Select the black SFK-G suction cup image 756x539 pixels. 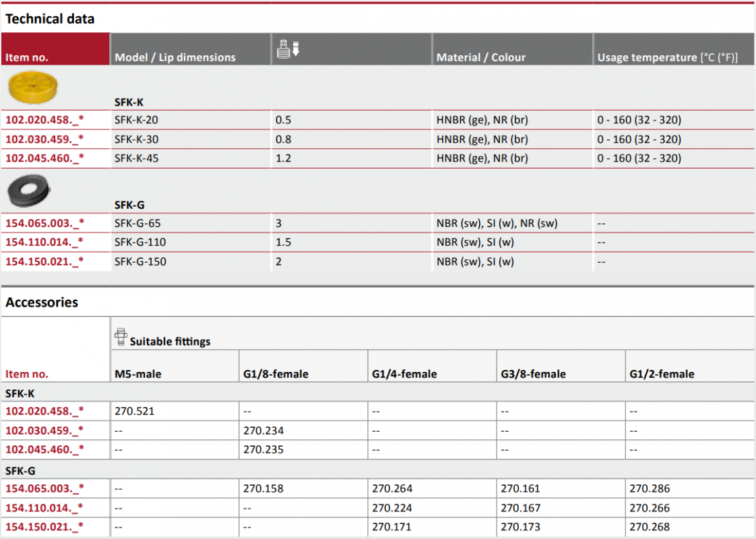(x=28, y=191)
